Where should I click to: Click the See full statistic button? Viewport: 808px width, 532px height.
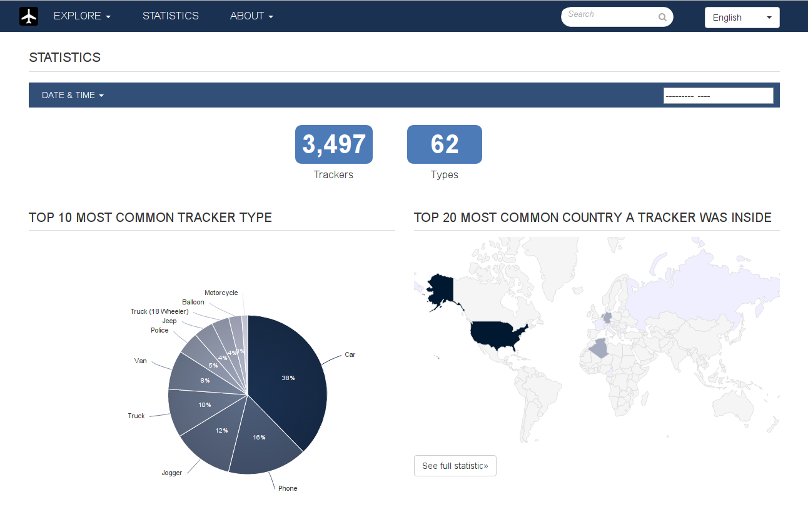[455, 466]
